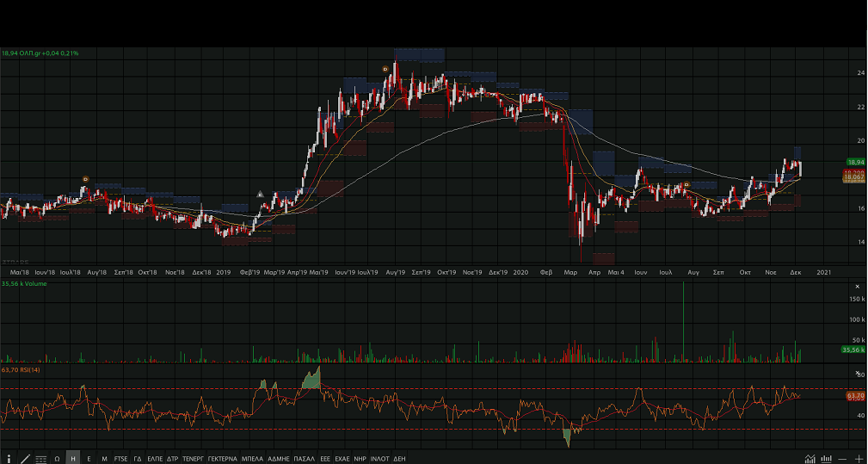Screen dimensions: 868x464
Task: Select the Ω timeframe button
Action: pyautogui.click(x=57, y=459)
